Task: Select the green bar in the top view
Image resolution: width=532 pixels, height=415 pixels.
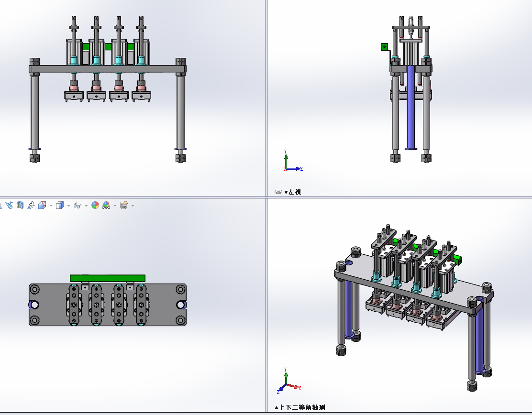Action: pyautogui.click(x=108, y=278)
